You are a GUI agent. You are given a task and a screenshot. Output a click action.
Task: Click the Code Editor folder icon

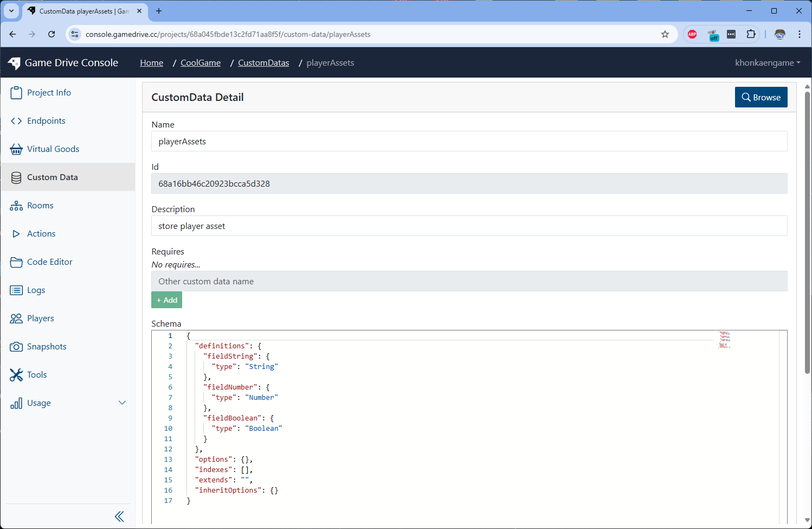[x=16, y=262]
